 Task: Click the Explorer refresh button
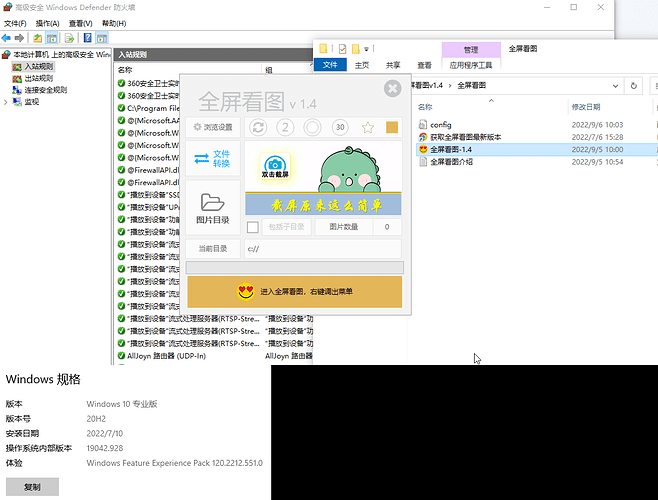click(634, 86)
